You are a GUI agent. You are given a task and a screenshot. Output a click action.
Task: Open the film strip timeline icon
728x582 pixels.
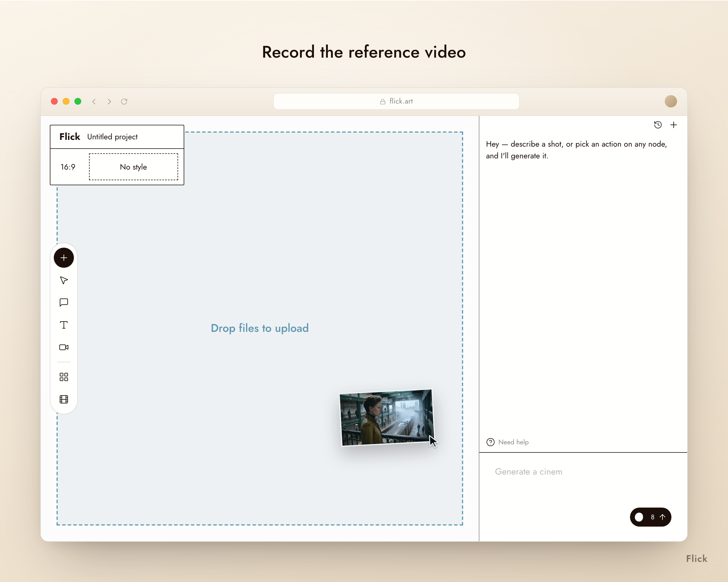point(64,400)
